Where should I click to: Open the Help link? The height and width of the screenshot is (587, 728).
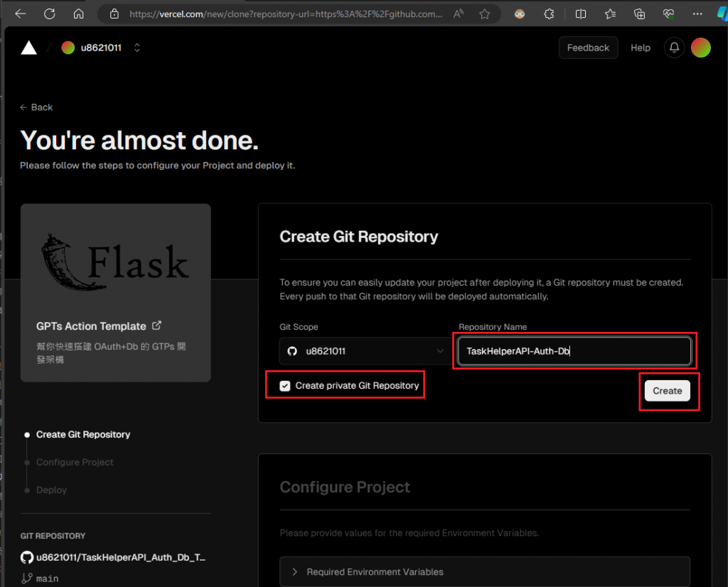point(641,48)
